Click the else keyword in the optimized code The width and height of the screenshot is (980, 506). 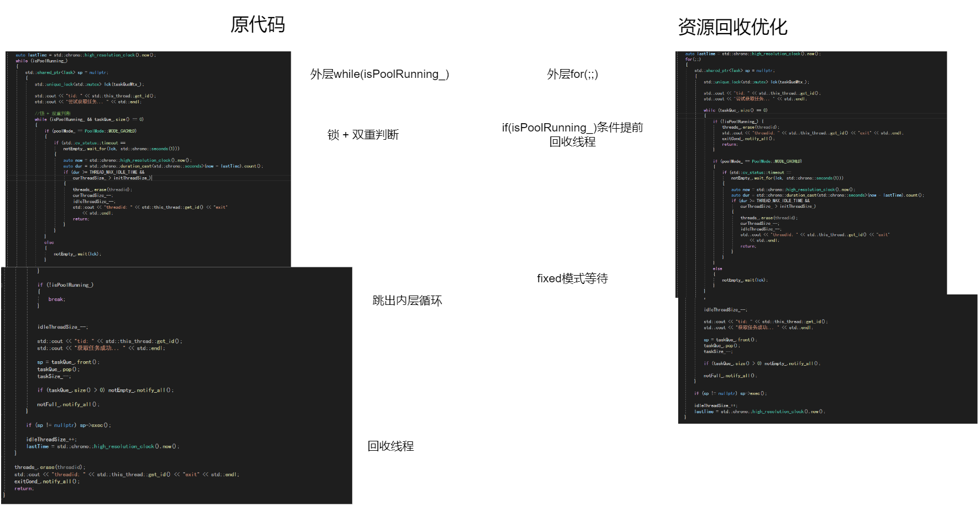tap(717, 268)
